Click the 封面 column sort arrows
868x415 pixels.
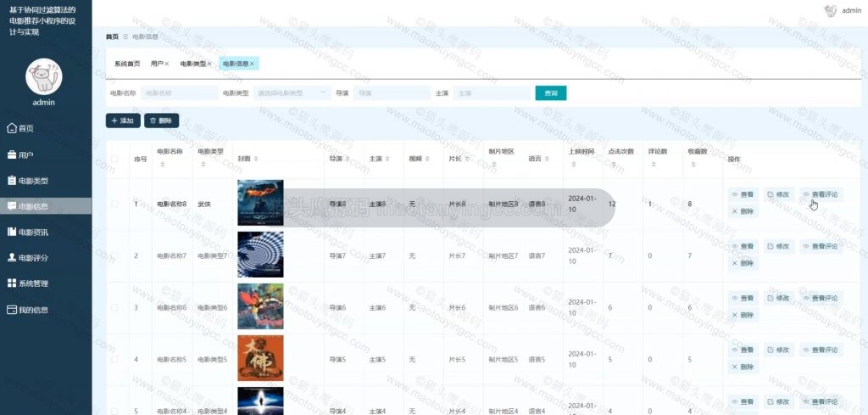tap(255, 159)
